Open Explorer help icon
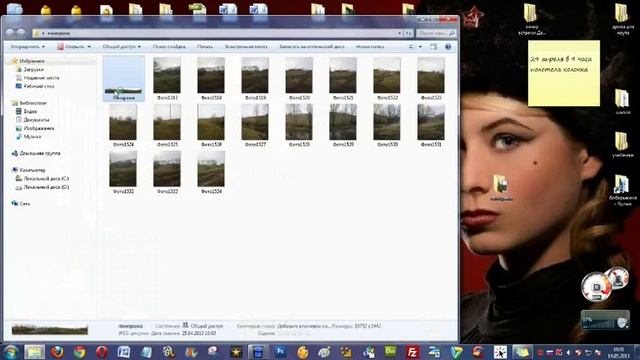The image size is (640, 360). click(448, 47)
